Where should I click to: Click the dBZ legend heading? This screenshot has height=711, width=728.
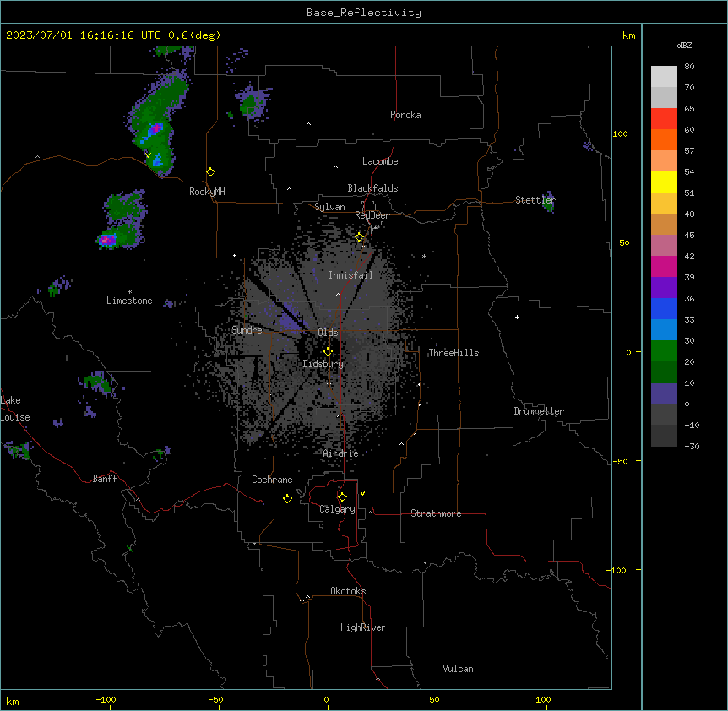(x=684, y=45)
